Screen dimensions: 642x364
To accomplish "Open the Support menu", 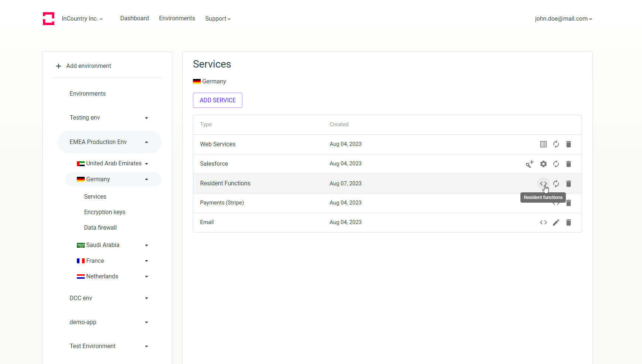I will tap(218, 19).
